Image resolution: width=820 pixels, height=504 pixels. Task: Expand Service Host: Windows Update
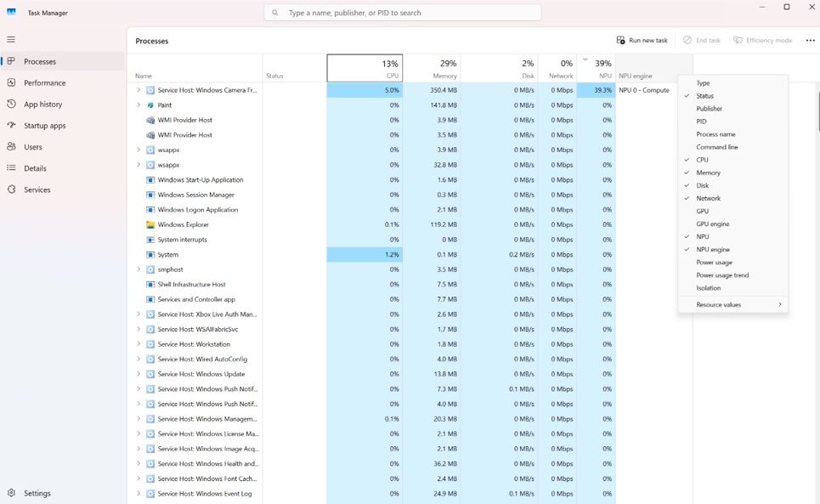click(x=139, y=374)
